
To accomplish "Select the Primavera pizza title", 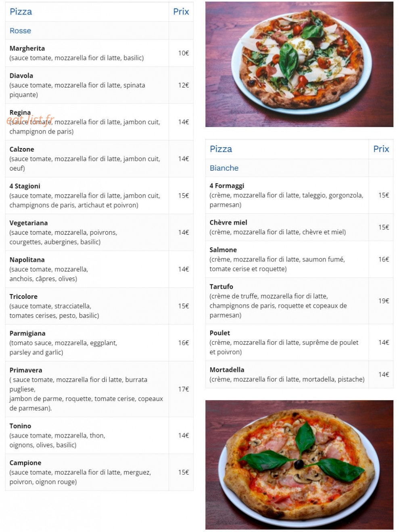I will (26, 370).
